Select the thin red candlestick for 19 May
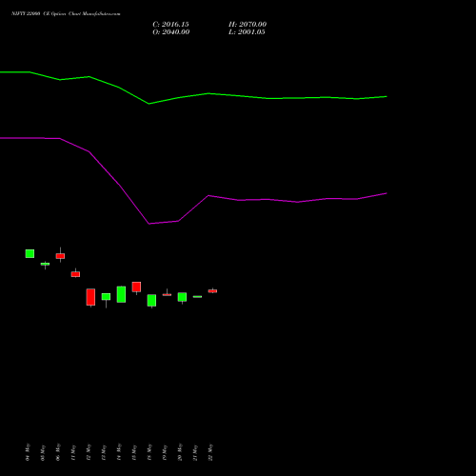 (x=167, y=294)
